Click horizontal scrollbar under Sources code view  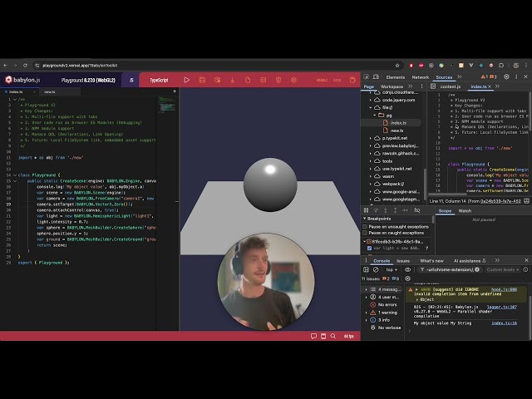click(448, 194)
